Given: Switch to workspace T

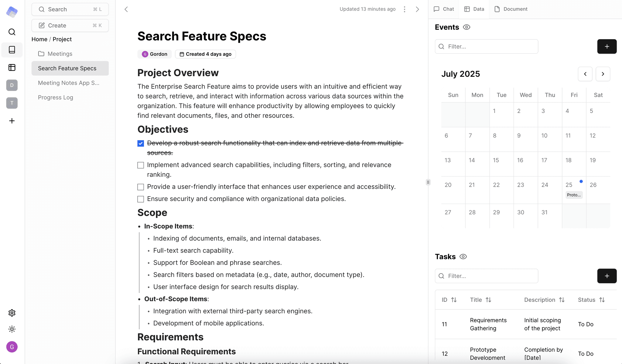Looking at the screenshot, I should (12, 103).
